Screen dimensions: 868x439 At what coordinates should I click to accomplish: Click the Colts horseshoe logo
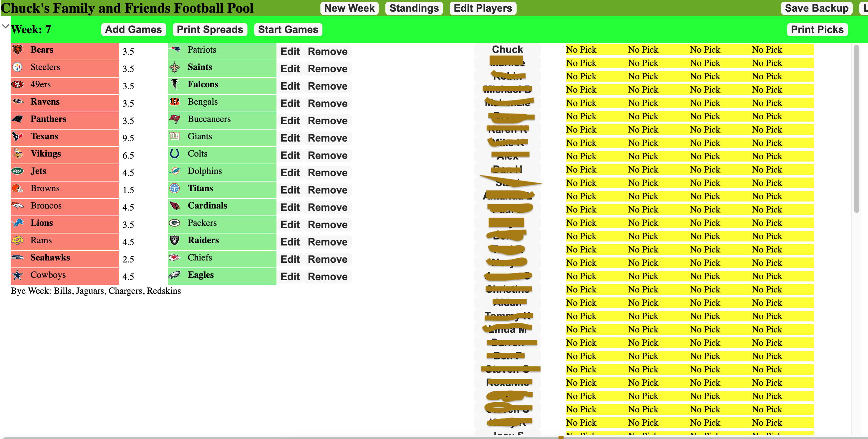175,154
